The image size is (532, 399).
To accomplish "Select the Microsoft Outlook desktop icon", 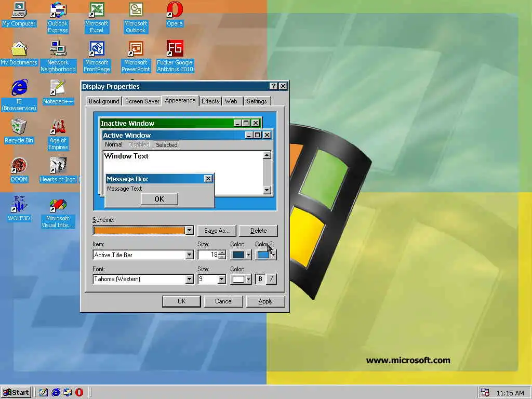I will [x=136, y=18].
